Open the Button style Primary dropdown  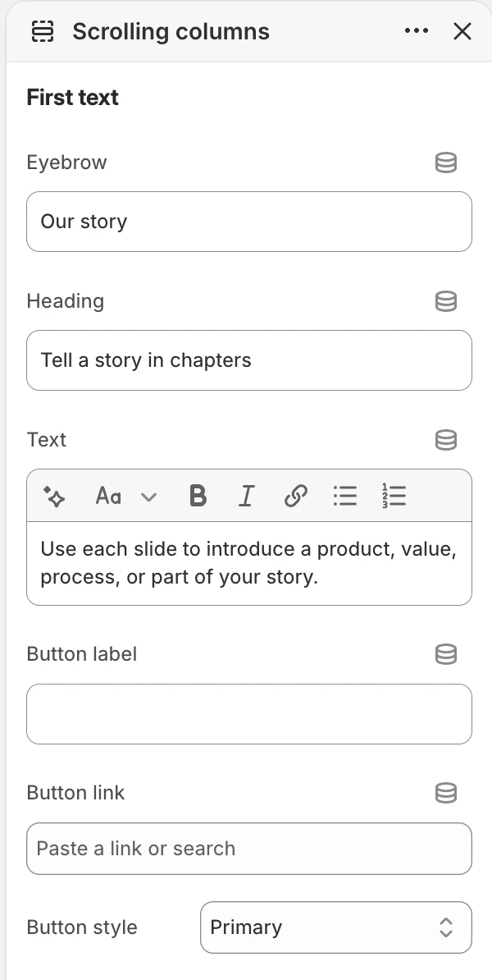coord(336,927)
